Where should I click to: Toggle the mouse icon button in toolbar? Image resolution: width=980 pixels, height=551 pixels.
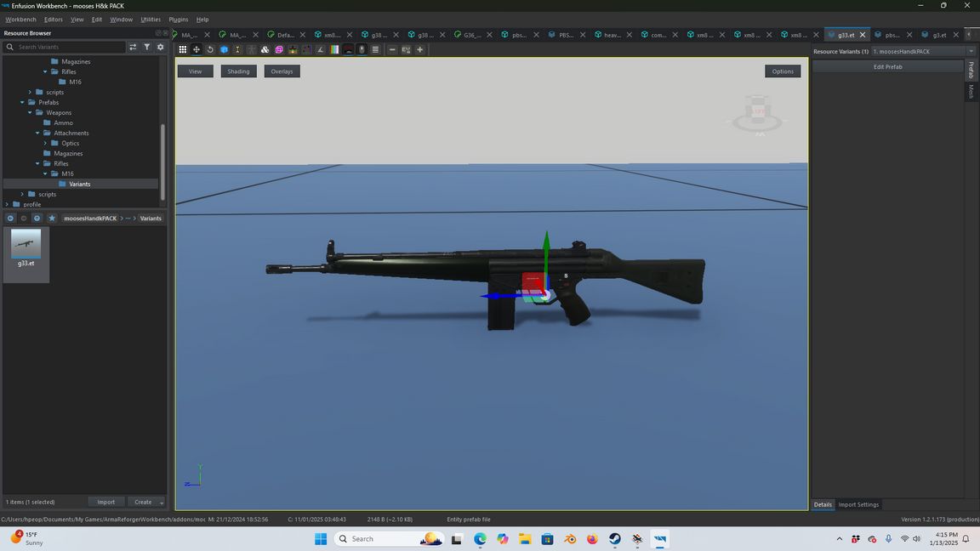tap(362, 49)
